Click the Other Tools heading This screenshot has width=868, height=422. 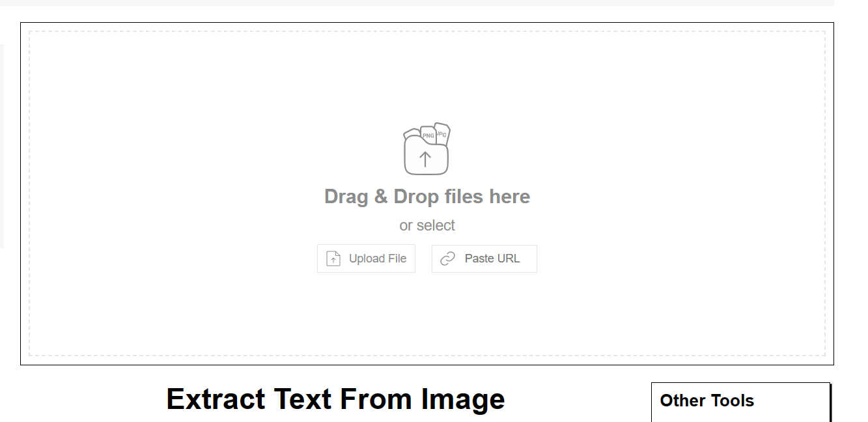(x=707, y=401)
